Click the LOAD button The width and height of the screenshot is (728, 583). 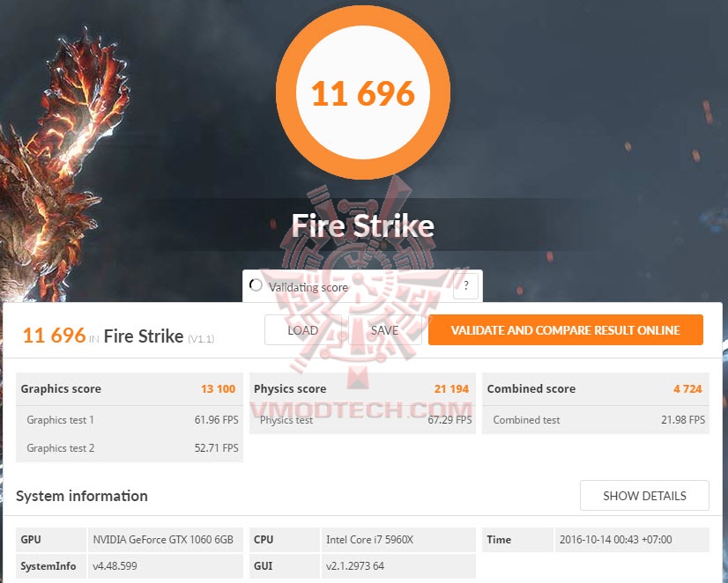[x=302, y=330]
